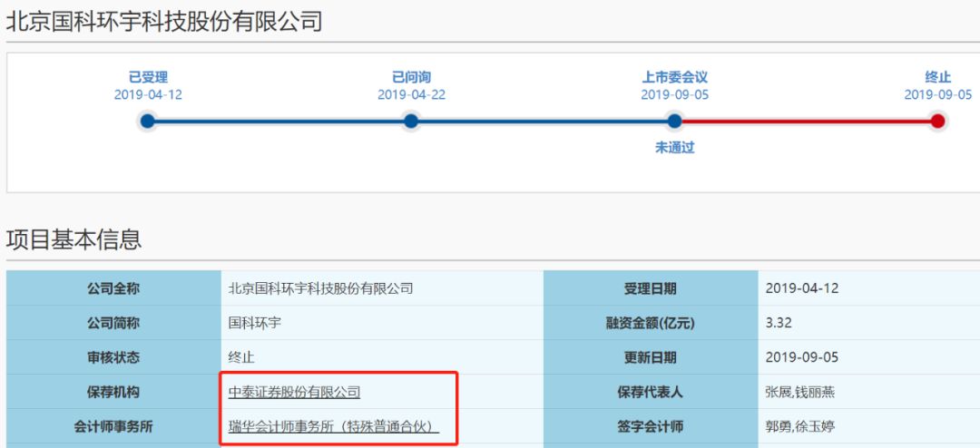The height and width of the screenshot is (448, 980).
Task: Click the page title 北京国科环宇科技股份有限公司
Action: pyautogui.click(x=163, y=21)
